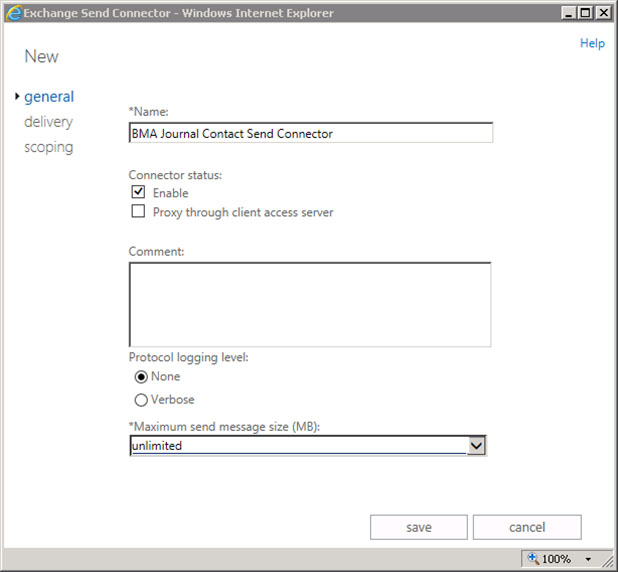The height and width of the screenshot is (572, 618).
Task: Toggle the Enable checkbox
Action: (138, 192)
